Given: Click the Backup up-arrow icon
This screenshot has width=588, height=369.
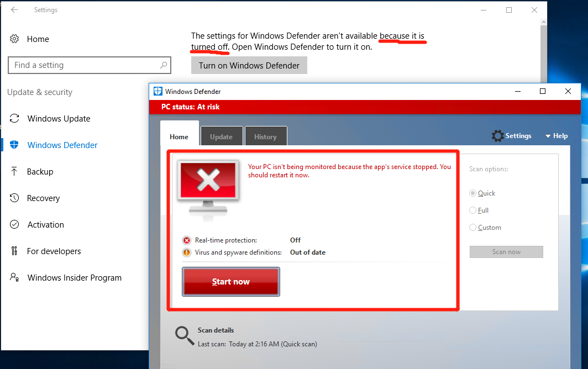Looking at the screenshot, I should (x=14, y=171).
